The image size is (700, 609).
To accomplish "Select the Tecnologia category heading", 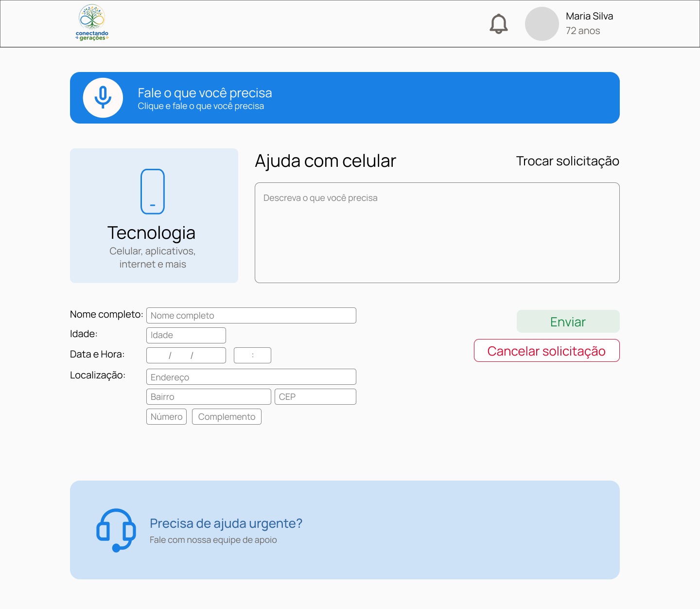I will 151,233.
